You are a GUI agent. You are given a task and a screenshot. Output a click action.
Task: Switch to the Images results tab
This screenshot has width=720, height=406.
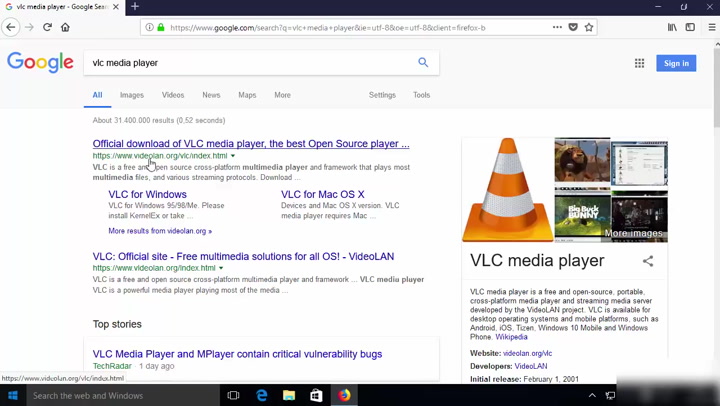click(132, 95)
